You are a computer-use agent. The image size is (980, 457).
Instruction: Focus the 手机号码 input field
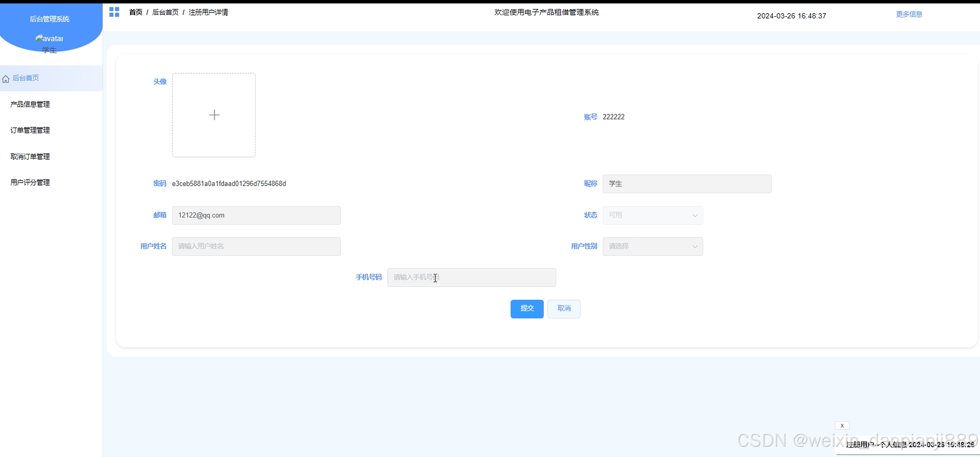coord(471,277)
